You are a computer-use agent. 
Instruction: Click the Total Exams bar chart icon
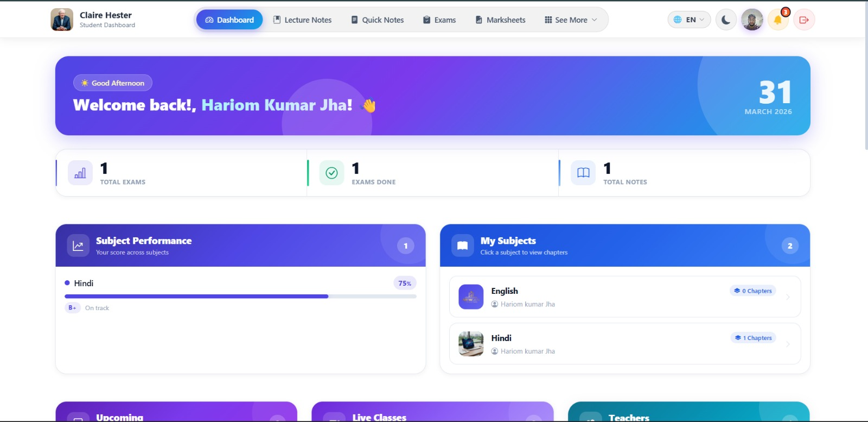80,173
